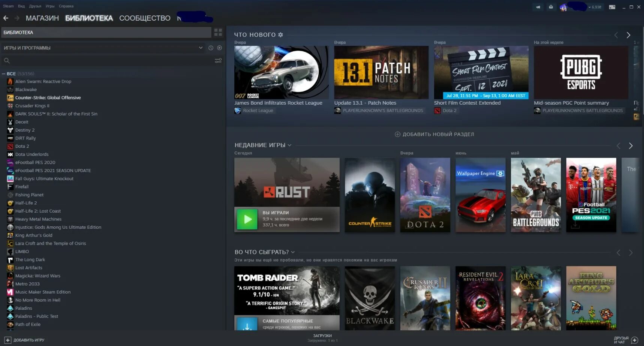
Task: Open Friends and Chat plus icon
Action: click(x=635, y=340)
